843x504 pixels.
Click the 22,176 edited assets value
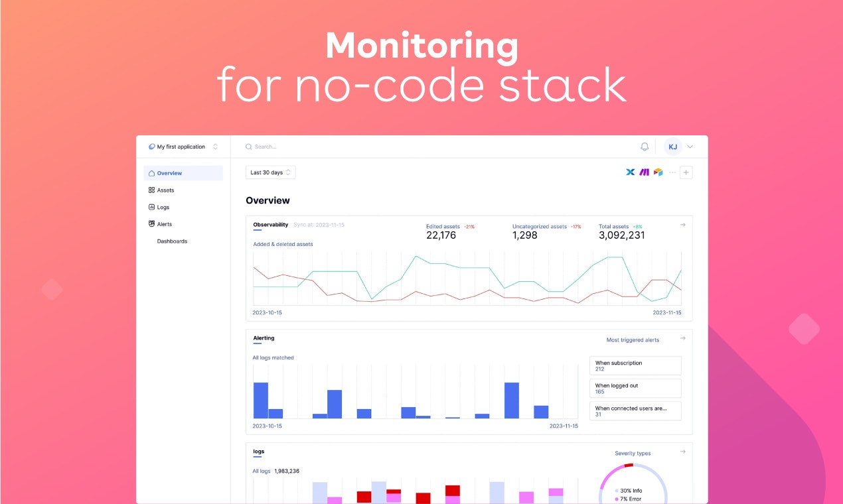point(441,235)
